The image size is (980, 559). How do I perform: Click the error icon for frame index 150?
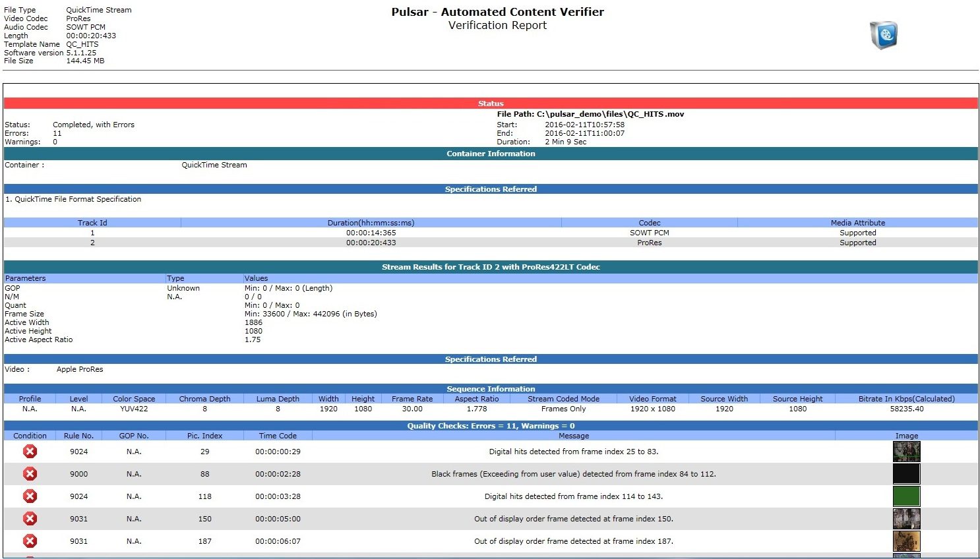(x=30, y=519)
